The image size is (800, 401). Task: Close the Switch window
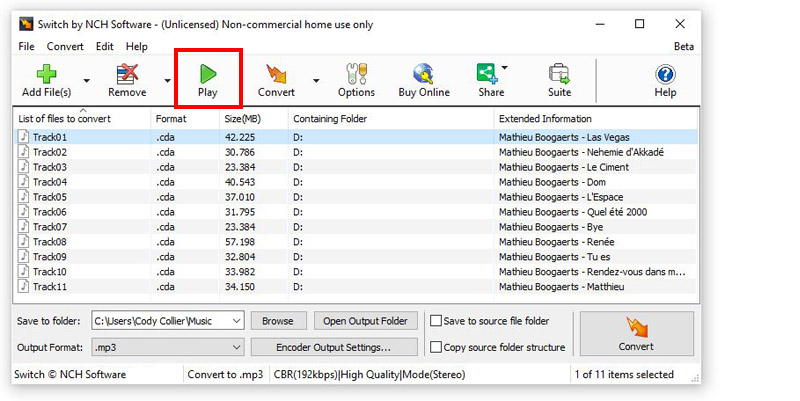point(680,23)
